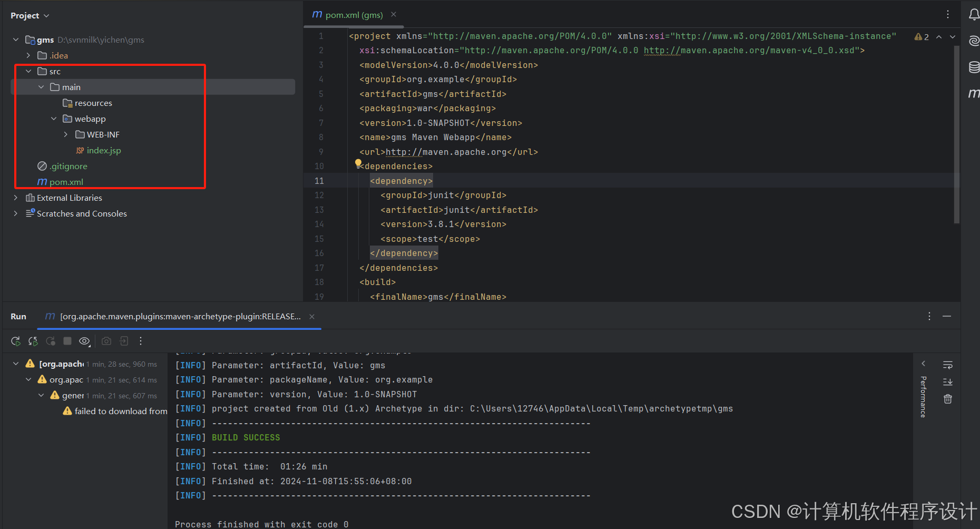Select the Run tool window label
980x529 pixels.
click(x=18, y=317)
